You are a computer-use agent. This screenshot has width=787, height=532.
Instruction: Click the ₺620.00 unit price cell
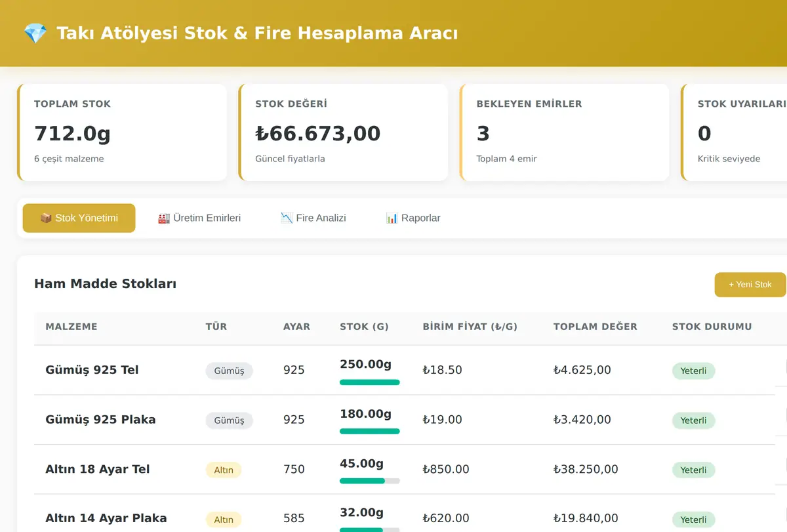(446, 518)
